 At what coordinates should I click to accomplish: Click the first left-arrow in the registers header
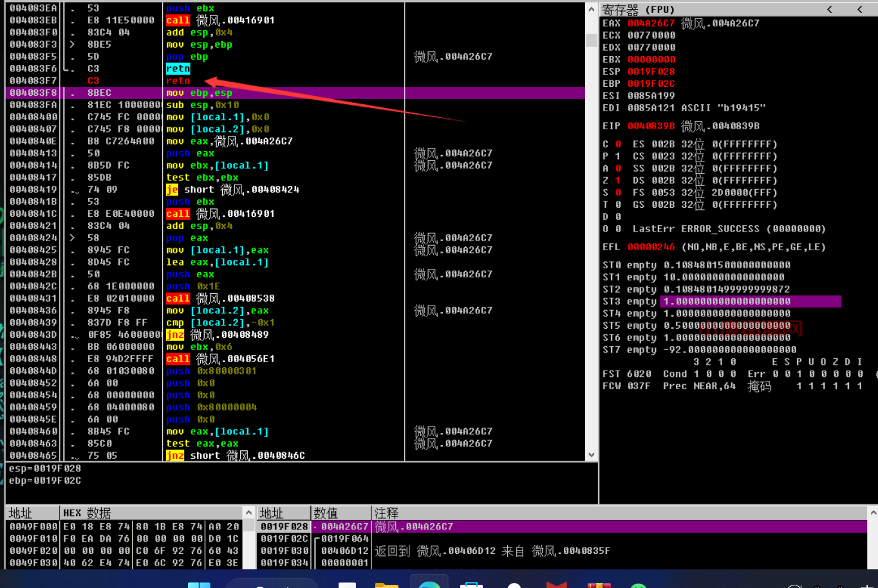(x=829, y=9)
